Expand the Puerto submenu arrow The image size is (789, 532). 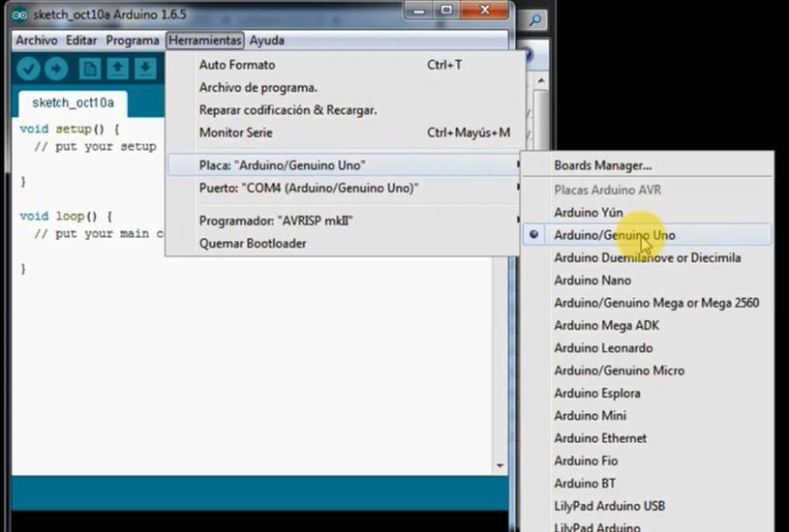tap(517, 187)
